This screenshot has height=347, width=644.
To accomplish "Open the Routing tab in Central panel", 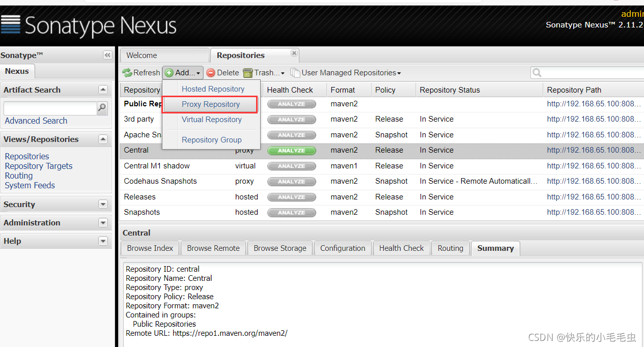I will point(451,248).
